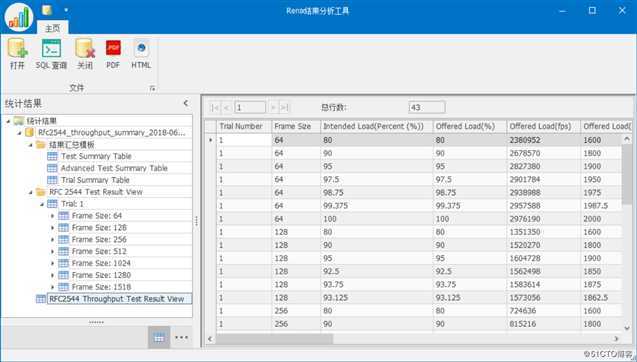This screenshot has width=637, height=362.
Task: Click the Close database icon
Action: (85, 54)
